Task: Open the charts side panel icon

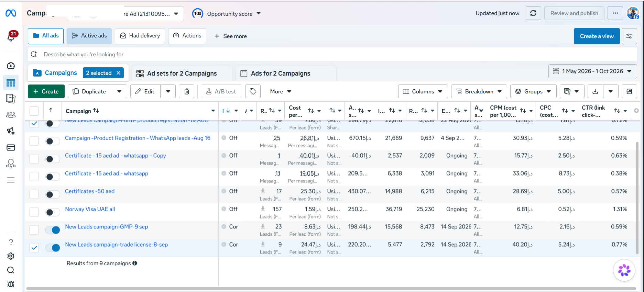Action: tap(629, 91)
